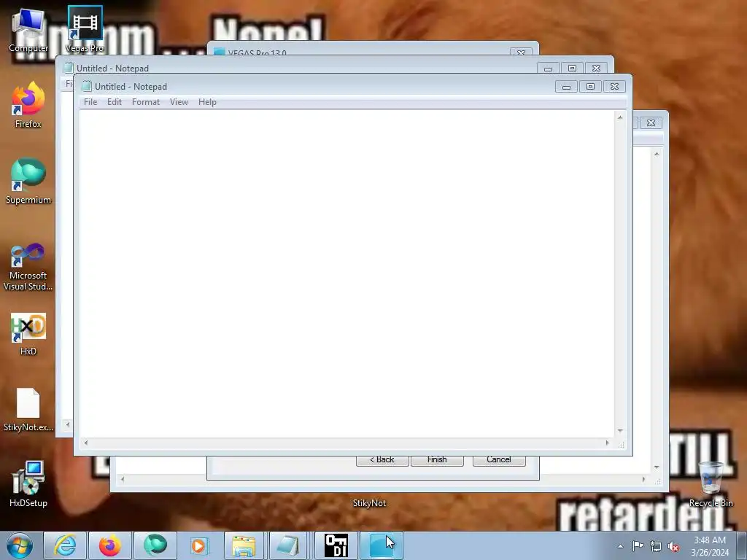This screenshot has height=560, width=747.
Task: Close the VEGAS Pro 13.0 dialog
Action: (521, 52)
